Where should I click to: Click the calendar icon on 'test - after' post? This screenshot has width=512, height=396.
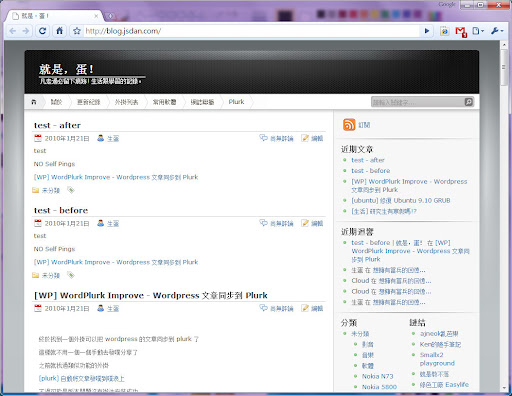pyautogui.click(x=38, y=138)
